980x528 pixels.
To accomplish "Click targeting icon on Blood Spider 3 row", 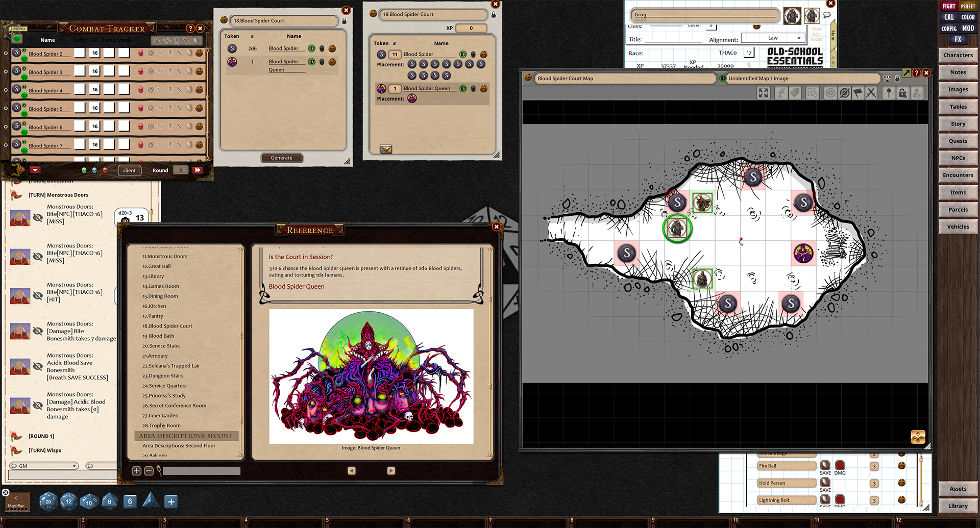I will [151, 71].
